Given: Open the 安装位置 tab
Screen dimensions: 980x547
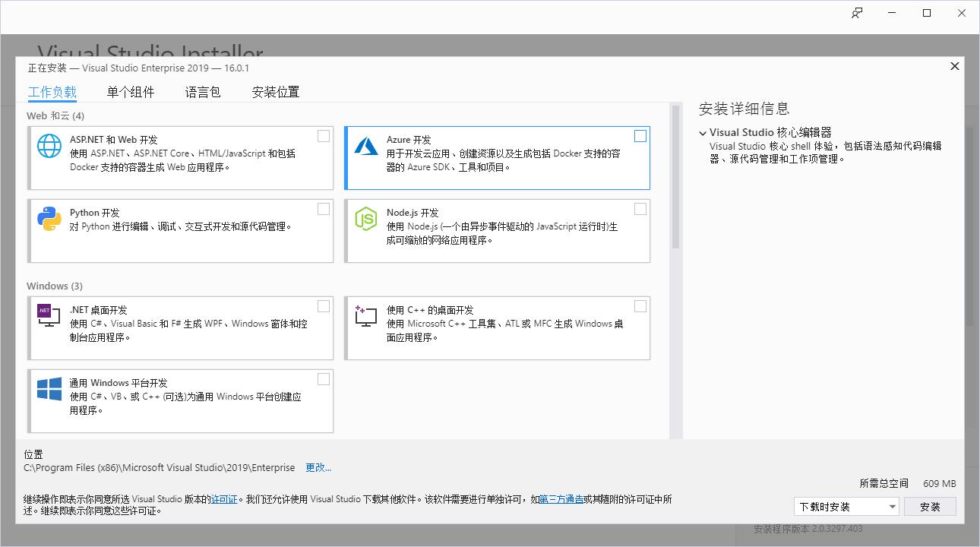Looking at the screenshot, I should point(276,92).
